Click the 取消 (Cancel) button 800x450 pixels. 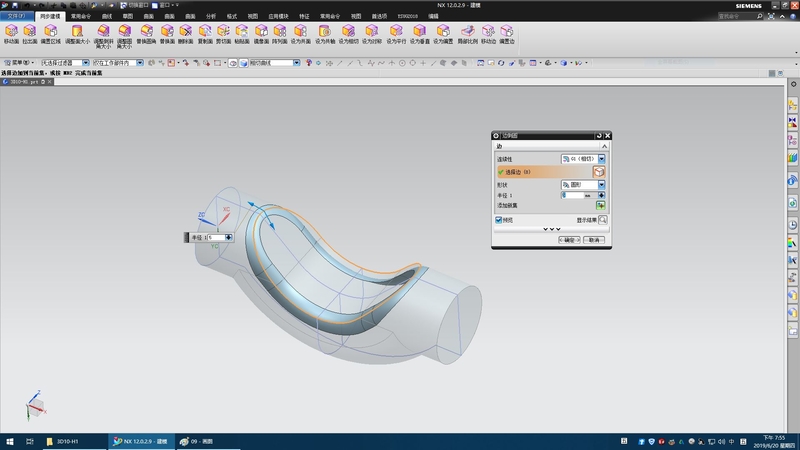point(595,240)
